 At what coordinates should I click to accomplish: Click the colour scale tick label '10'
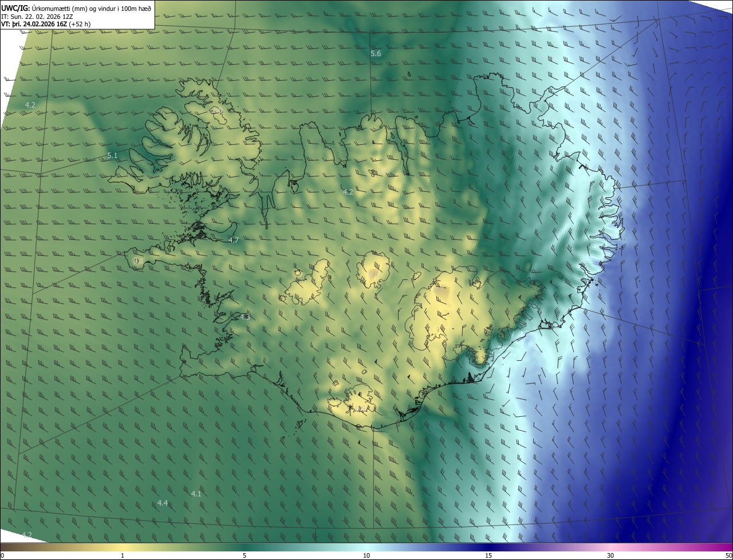coord(366,555)
